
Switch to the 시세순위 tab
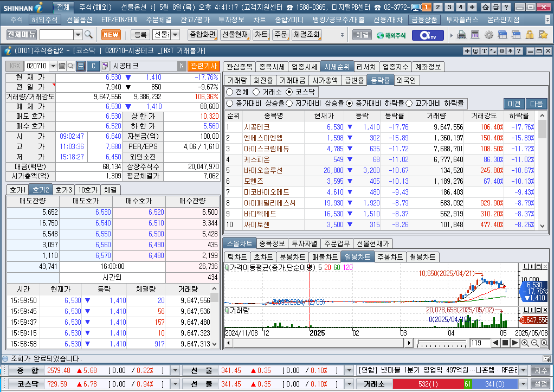337,67
